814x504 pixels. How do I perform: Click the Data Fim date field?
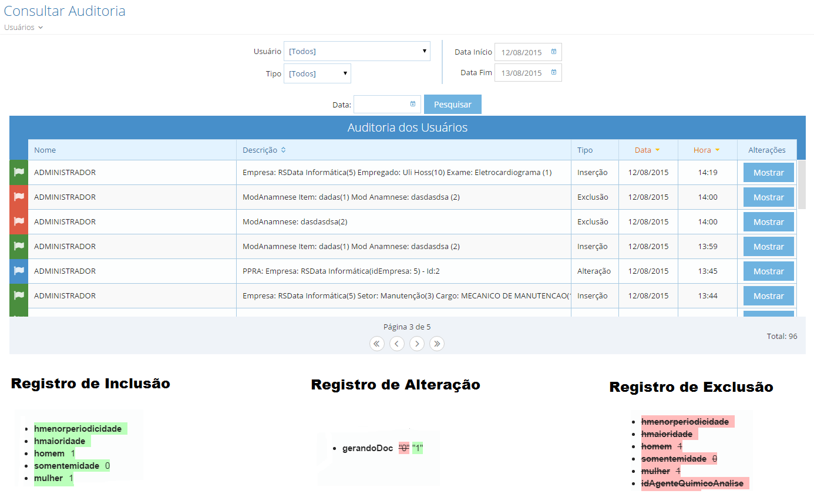(528, 73)
